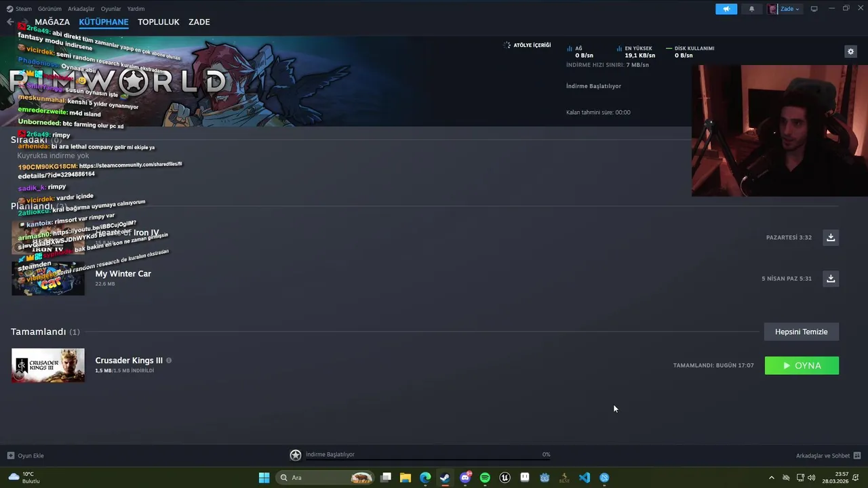868x488 pixels.
Task: Click OYNA to play Crusader Kings III
Action: click(802, 365)
